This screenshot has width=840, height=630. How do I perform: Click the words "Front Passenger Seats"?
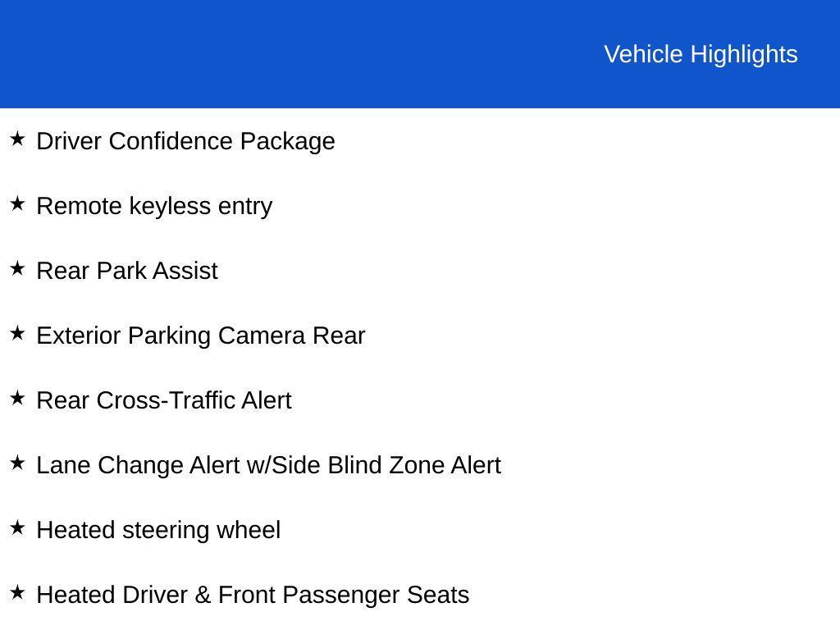tap(344, 595)
